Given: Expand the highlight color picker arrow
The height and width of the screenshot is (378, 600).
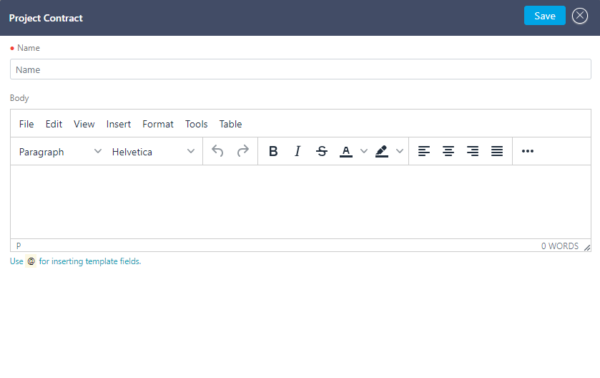Looking at the screenshot, I should tap(399, 151).
